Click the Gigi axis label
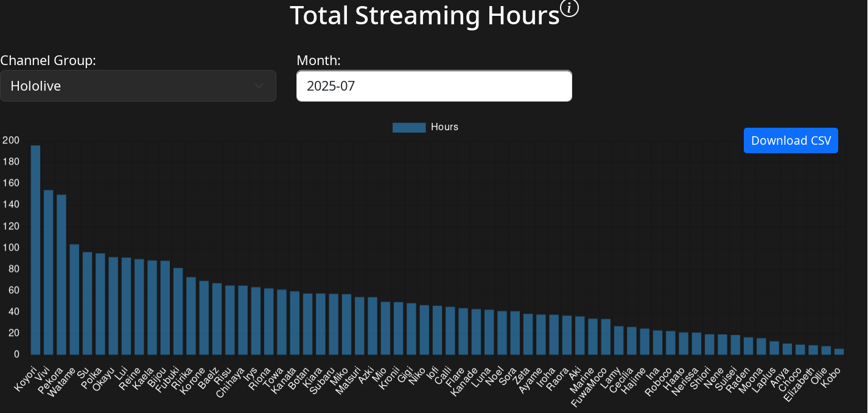 pyautogui.click(x=405, y=375)
